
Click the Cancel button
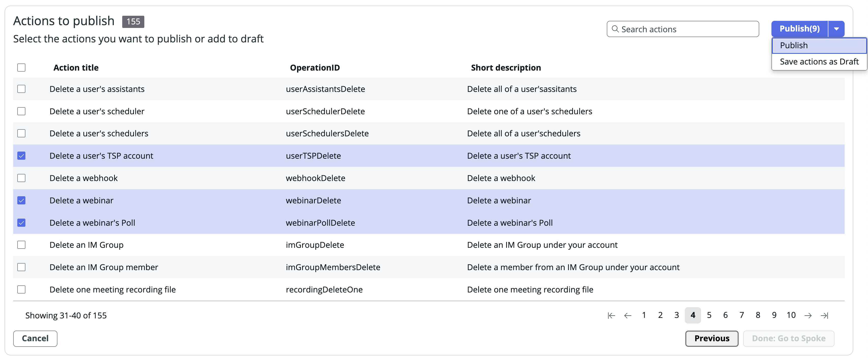[35, 338]
